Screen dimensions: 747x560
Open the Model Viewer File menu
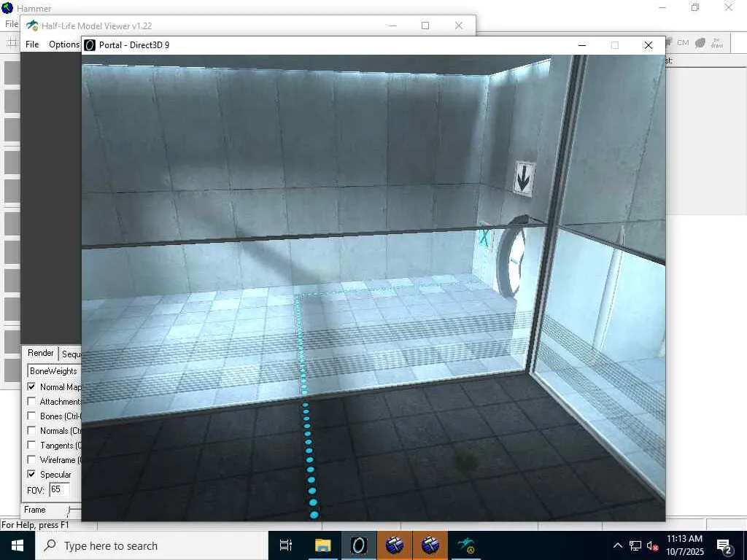click(x=32, y=44)
